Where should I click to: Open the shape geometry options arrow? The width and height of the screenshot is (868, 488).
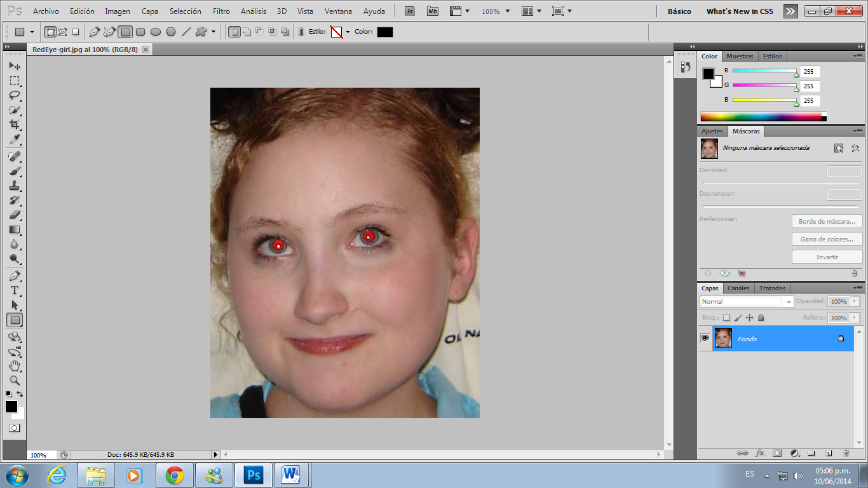[x=214, y=32]
